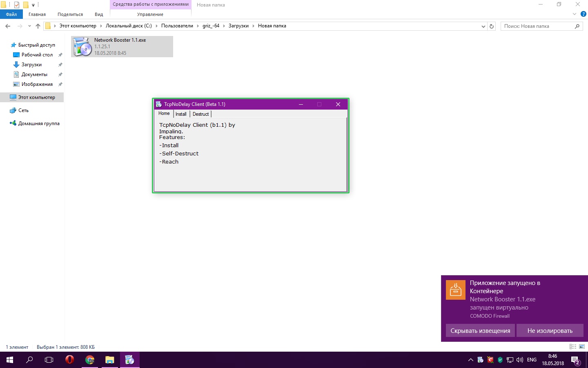Screen dimensions: 588x368
Task: Open Explorer help question mark
Action: 584,14
